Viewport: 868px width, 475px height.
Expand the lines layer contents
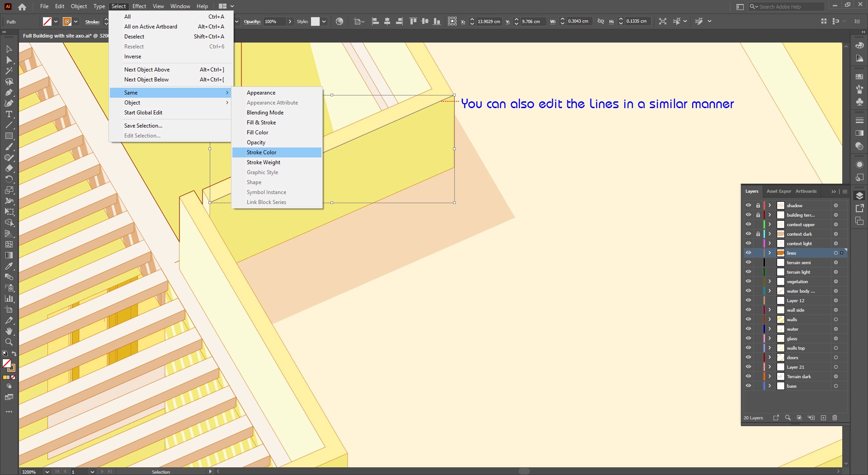pyautogui.click(x=769, y=253)
